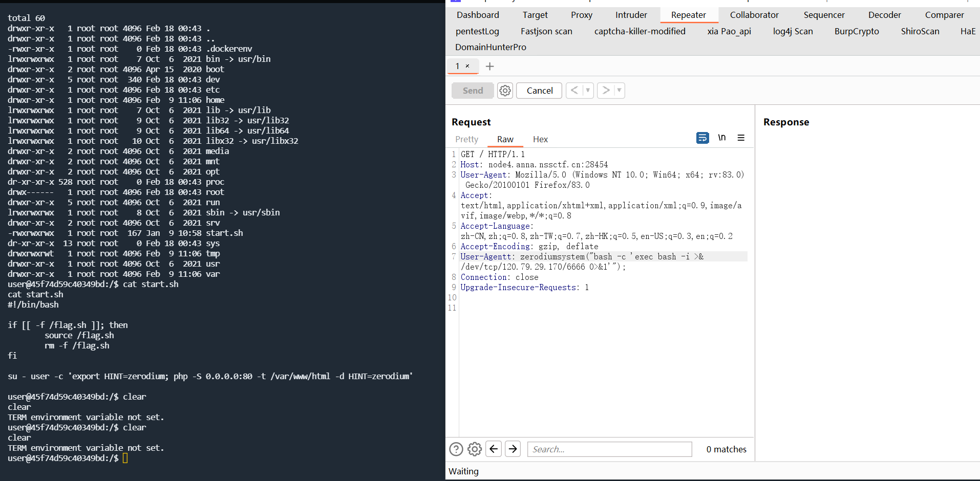Click 'start.sh' file in terminal listing
This screenshot has width=980, height=481.
click(x=224, y=233)
